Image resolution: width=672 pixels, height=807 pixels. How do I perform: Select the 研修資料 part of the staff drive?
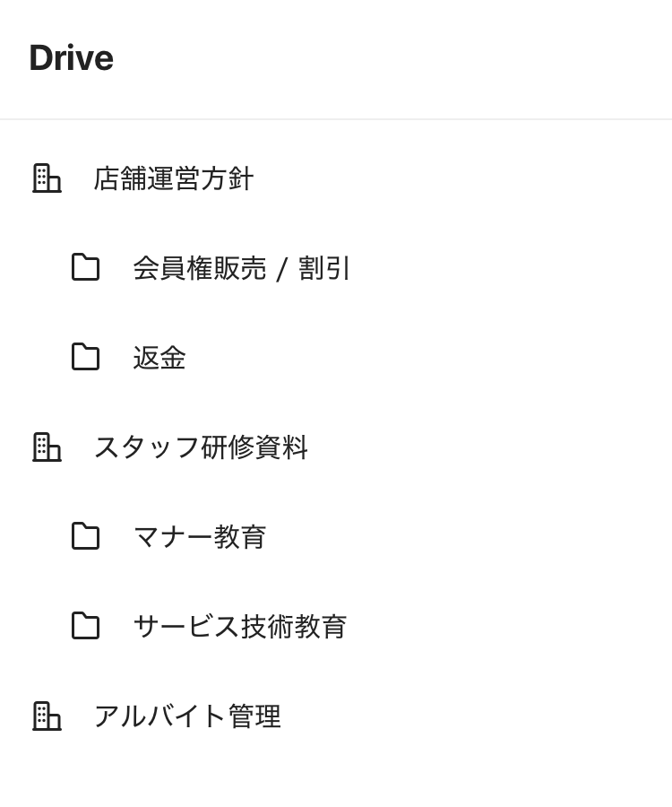[254, 447]
